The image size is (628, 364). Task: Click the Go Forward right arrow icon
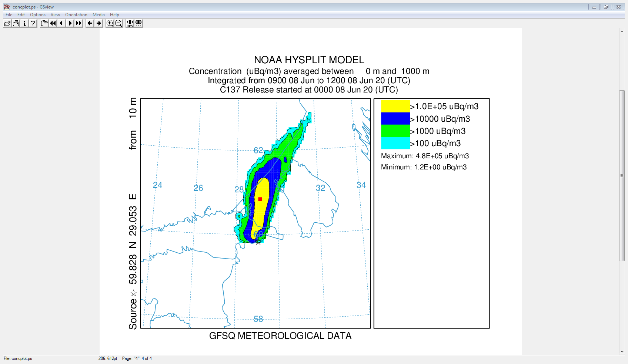(98, 23)
